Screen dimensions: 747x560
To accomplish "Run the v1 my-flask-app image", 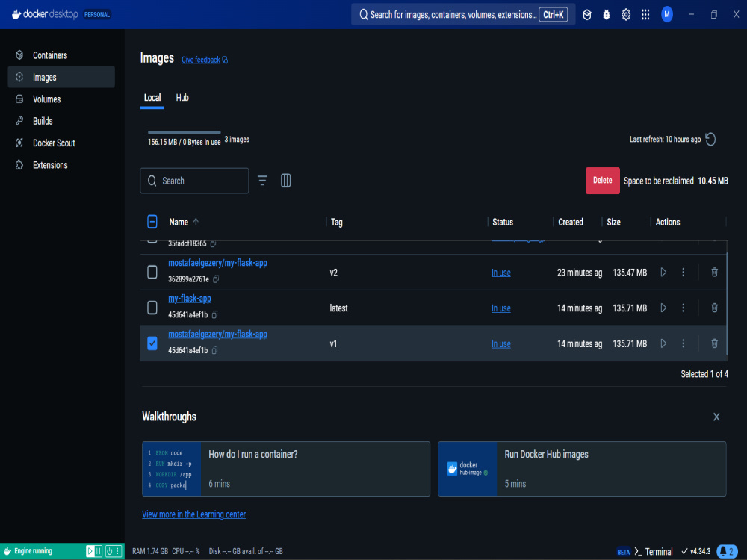I will point(663,343).
